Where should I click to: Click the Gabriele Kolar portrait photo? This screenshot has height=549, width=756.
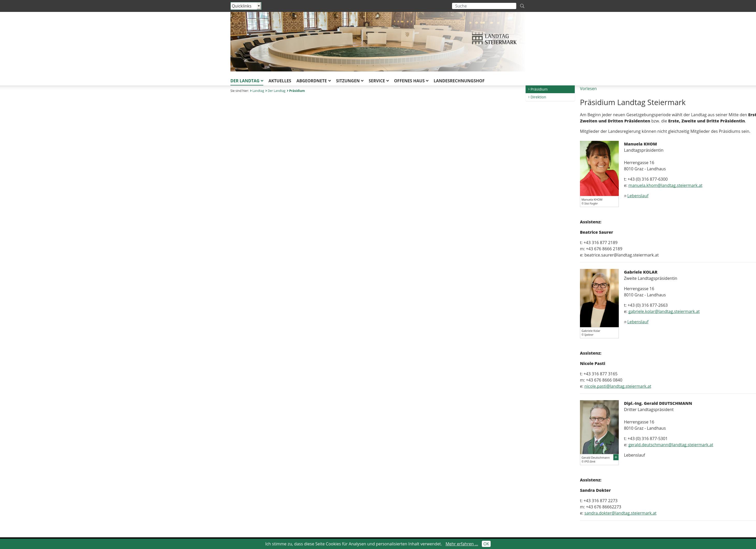click(599, 298)
